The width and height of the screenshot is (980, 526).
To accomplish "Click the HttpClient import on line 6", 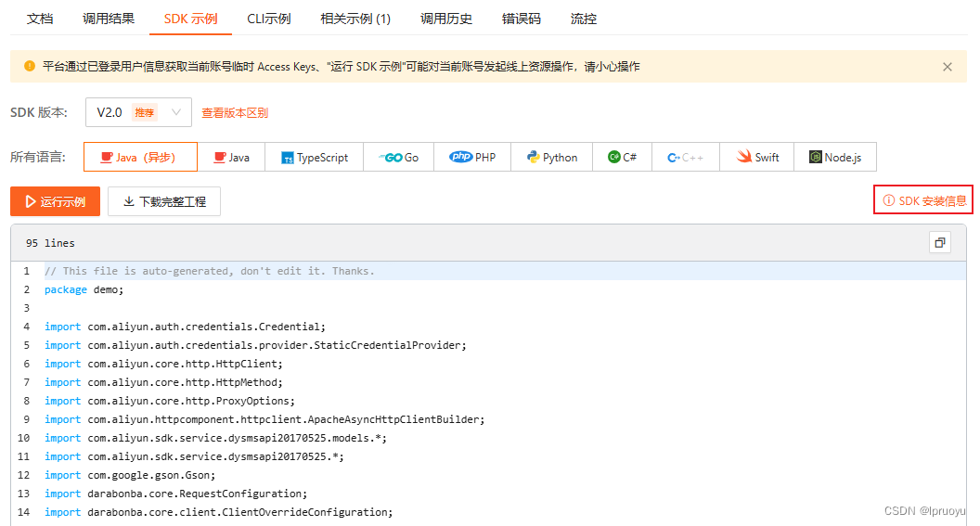I will pos(163,364).
